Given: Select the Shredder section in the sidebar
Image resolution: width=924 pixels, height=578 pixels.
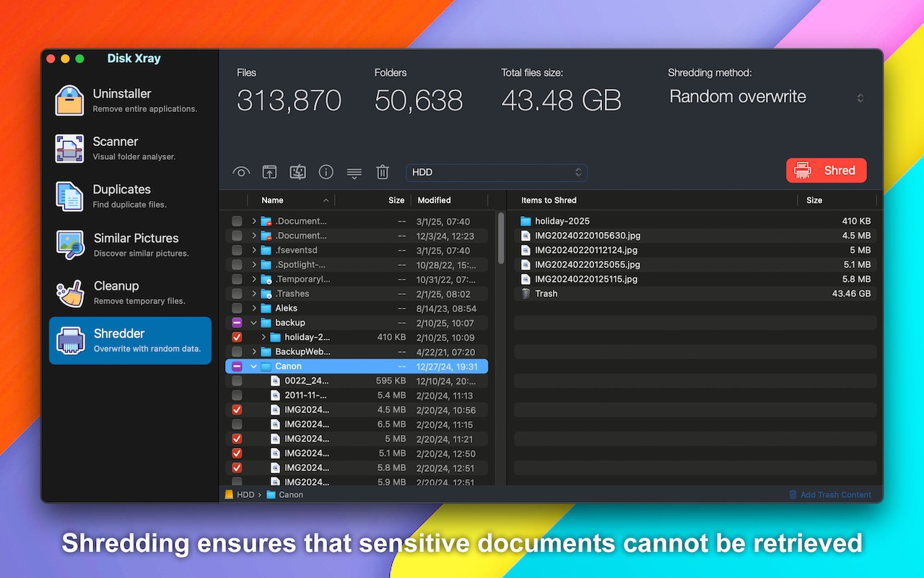Looking at the screenshot, I should coord(130,340).
